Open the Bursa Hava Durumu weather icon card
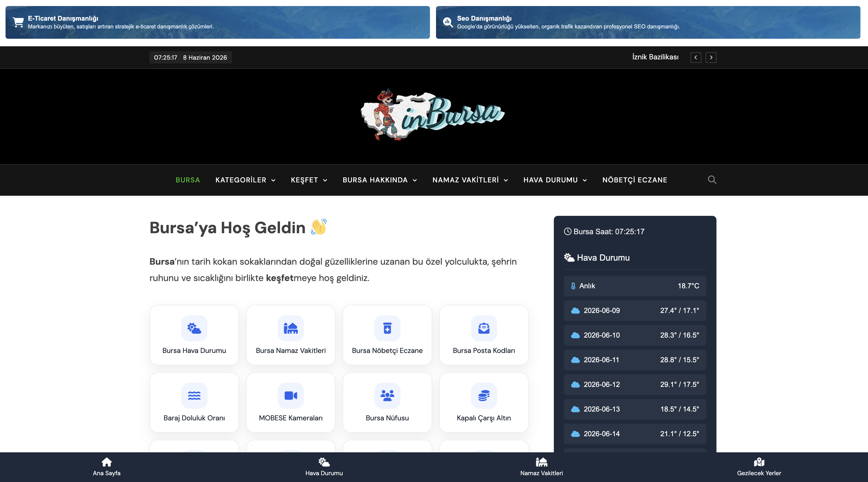Image resolution: width=868 pixels, height=482 pixels. tap(194, 335)
